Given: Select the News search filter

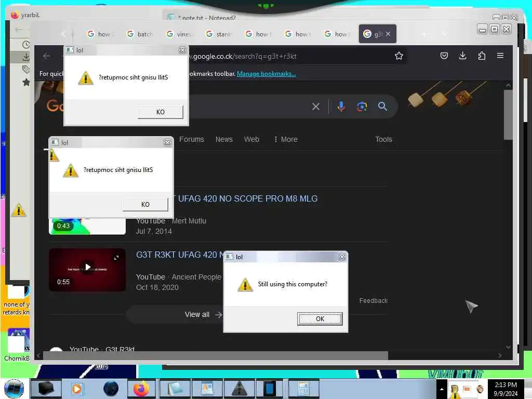Looking at the screenshot, I should [x=224, y=139].
